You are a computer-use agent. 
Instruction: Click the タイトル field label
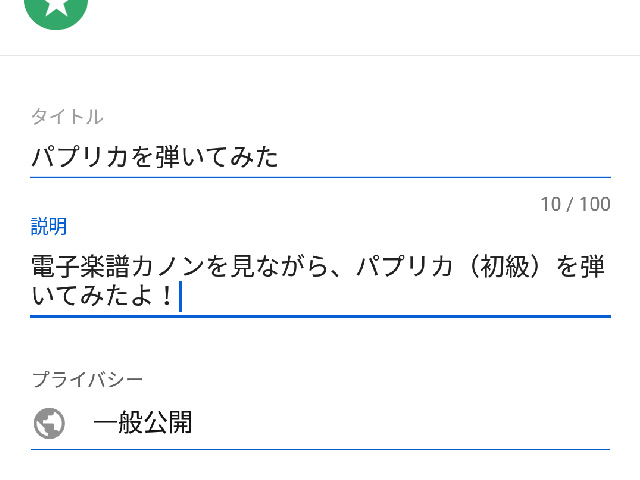click(x=67, y=117)
